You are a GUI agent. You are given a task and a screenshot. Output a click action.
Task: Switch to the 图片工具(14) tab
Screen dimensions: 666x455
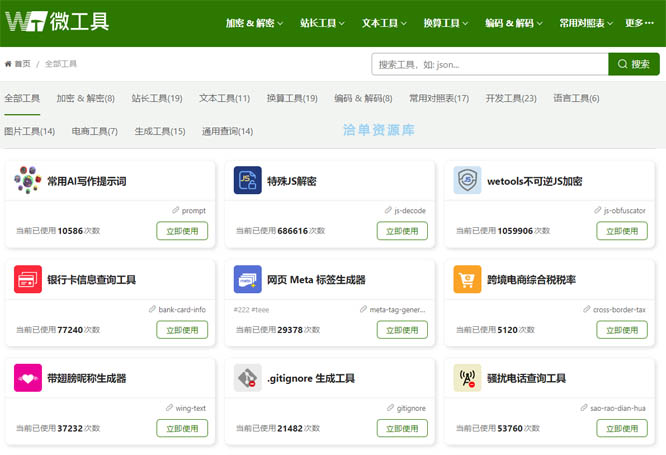point(29,131)
